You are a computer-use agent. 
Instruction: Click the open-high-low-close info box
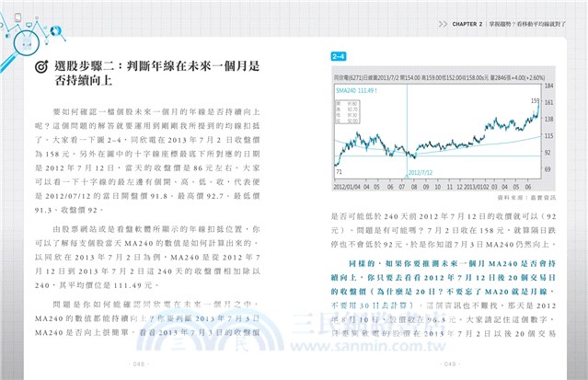pos(347,111)
